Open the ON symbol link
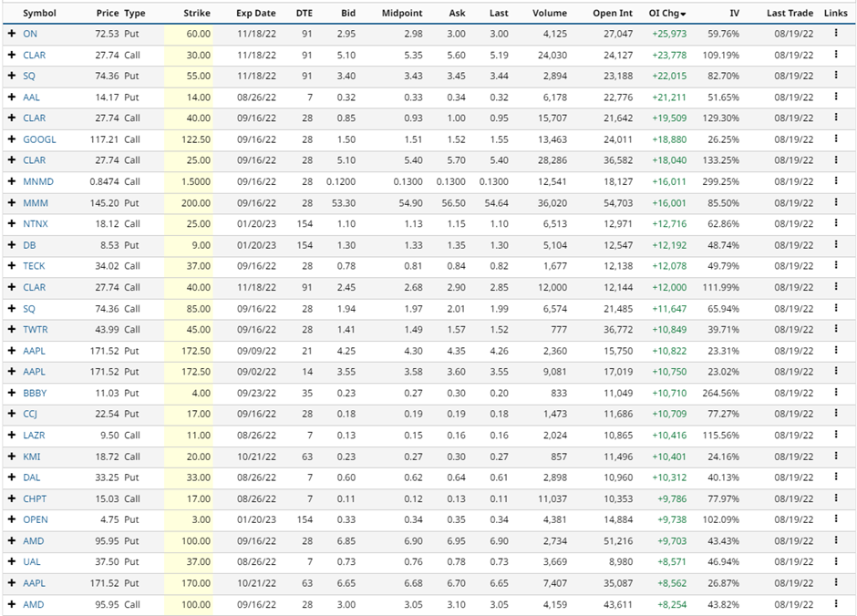The width and height of the screenshot is (857, 616). [30, 34]
